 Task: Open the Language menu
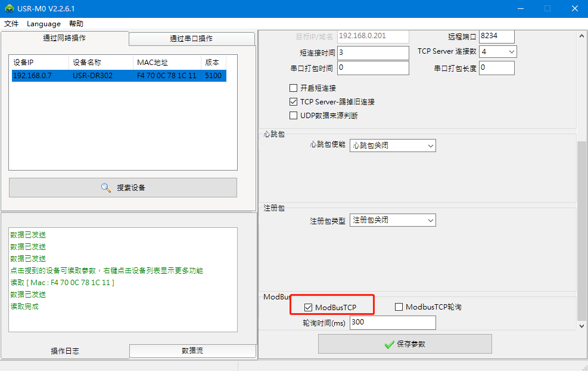43,24
